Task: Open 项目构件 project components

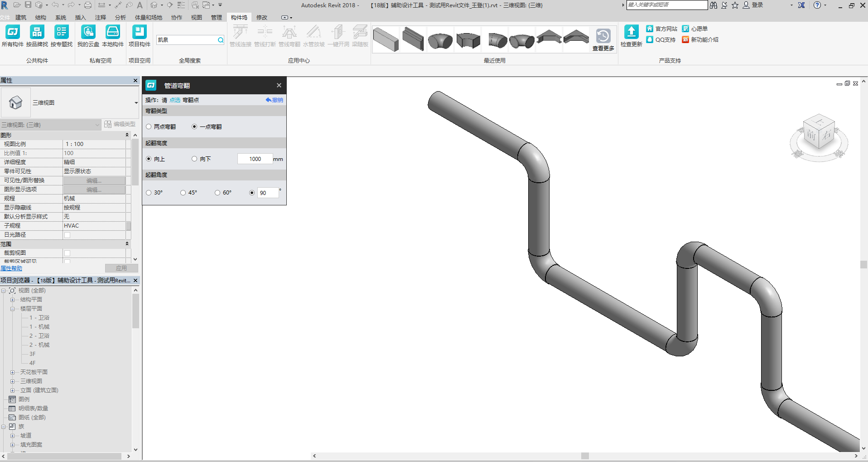Action: tap(140, 36)
